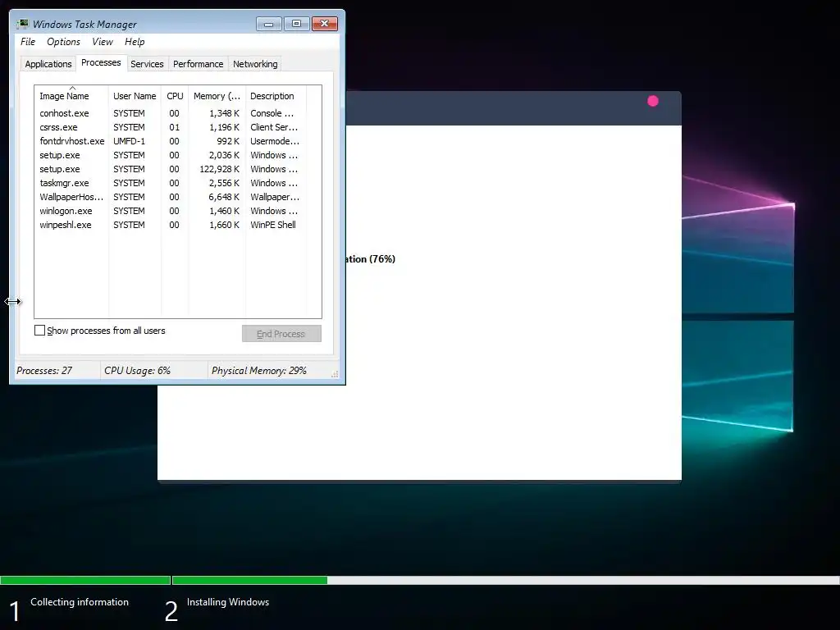Viewport: 840px width, 630px height.
Task: Sort by Description column header
Action: [276, 96]
